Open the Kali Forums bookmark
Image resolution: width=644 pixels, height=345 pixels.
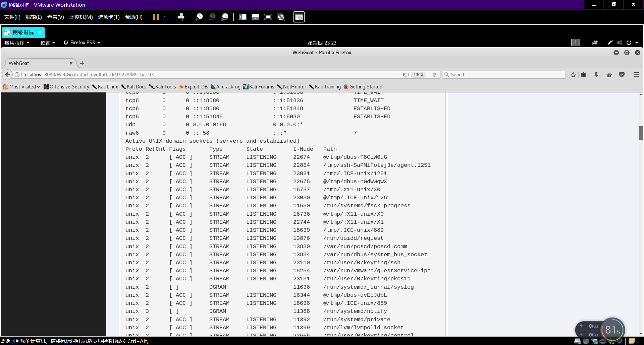tap(259, 87)
